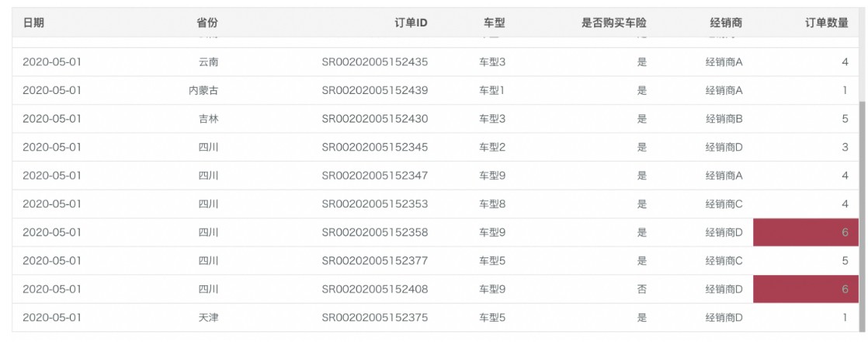The width and height of the screenshot is (868, 342).
Task: Click 四川 in the SR00202005152345 row
Action: pos(208,148)
